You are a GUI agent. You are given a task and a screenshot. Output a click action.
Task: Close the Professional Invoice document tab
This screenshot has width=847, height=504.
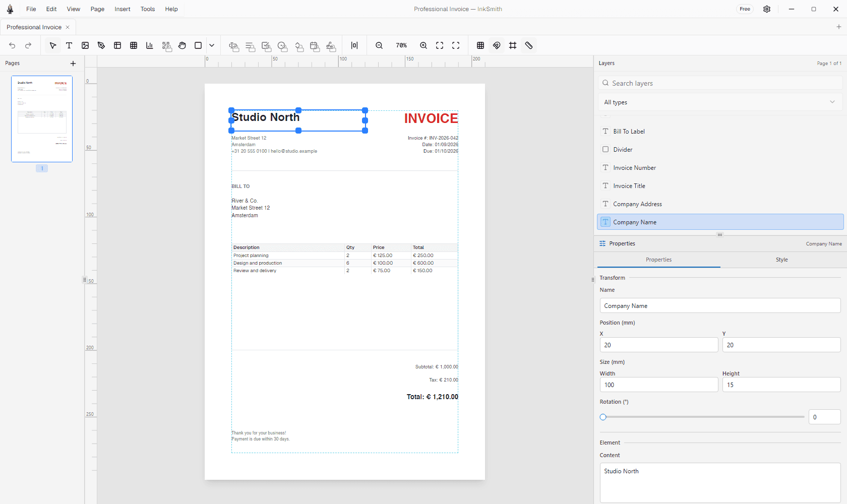point(68,27)
